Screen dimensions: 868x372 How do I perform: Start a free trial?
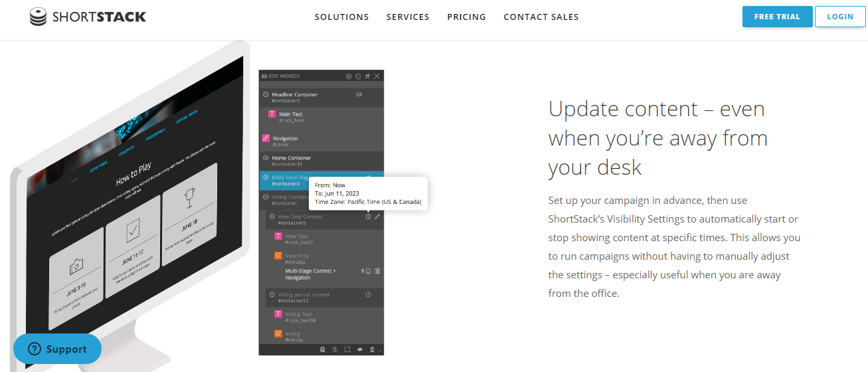tap(777, 17)
